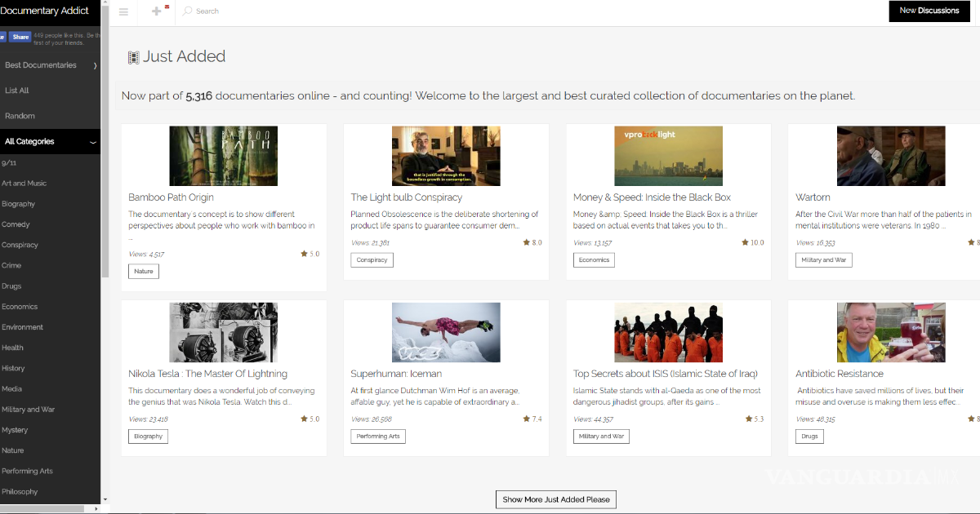Select the List All menu item
Screen dimensions: 980x514
(17, 91)
